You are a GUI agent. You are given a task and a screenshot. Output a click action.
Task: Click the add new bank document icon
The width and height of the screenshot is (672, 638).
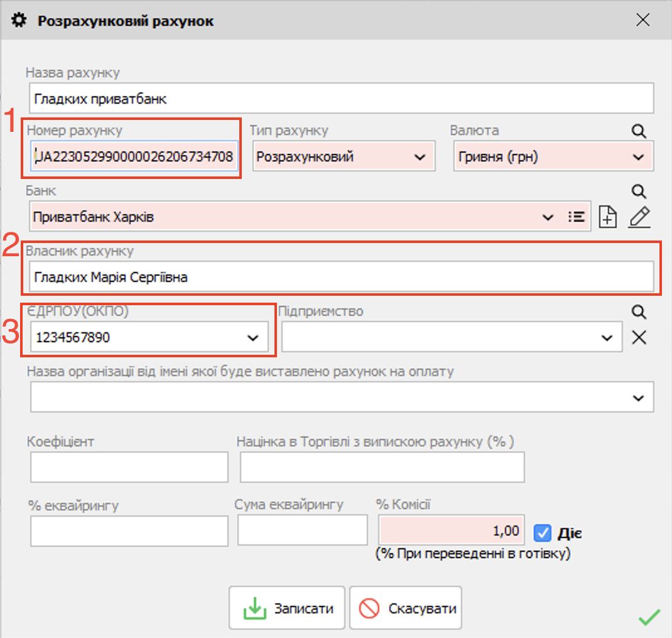607,217
